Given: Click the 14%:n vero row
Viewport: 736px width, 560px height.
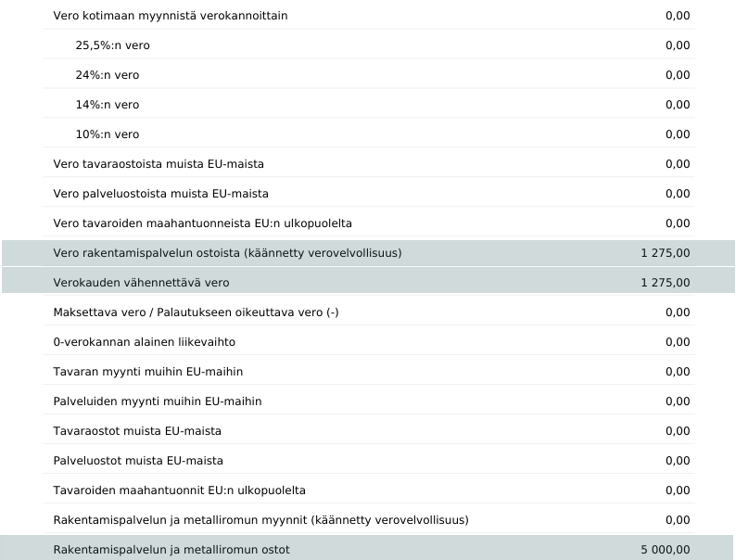Looking at the screenshot, I should click(108, 105).
